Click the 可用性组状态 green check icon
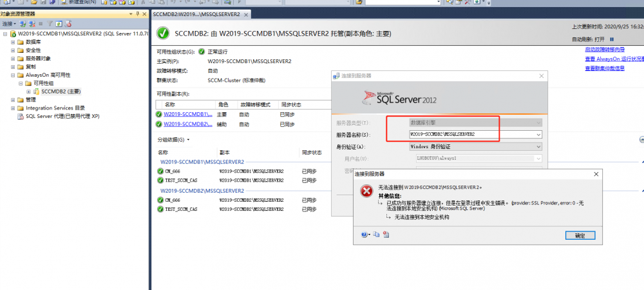The width and height of the screenshot is (644, 290). [x=201, y=52]
